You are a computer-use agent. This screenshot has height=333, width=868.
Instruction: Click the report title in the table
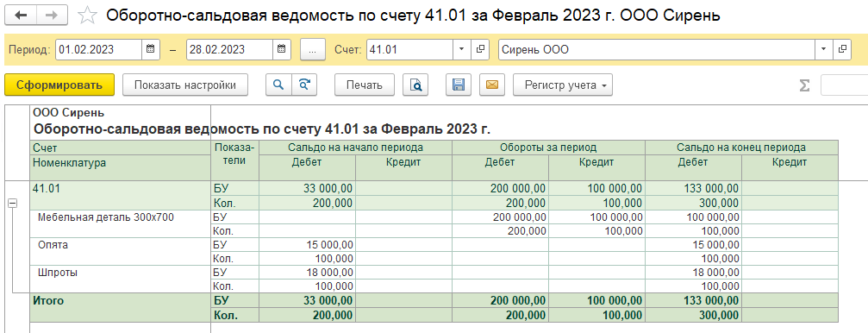[x=262, y=129]
